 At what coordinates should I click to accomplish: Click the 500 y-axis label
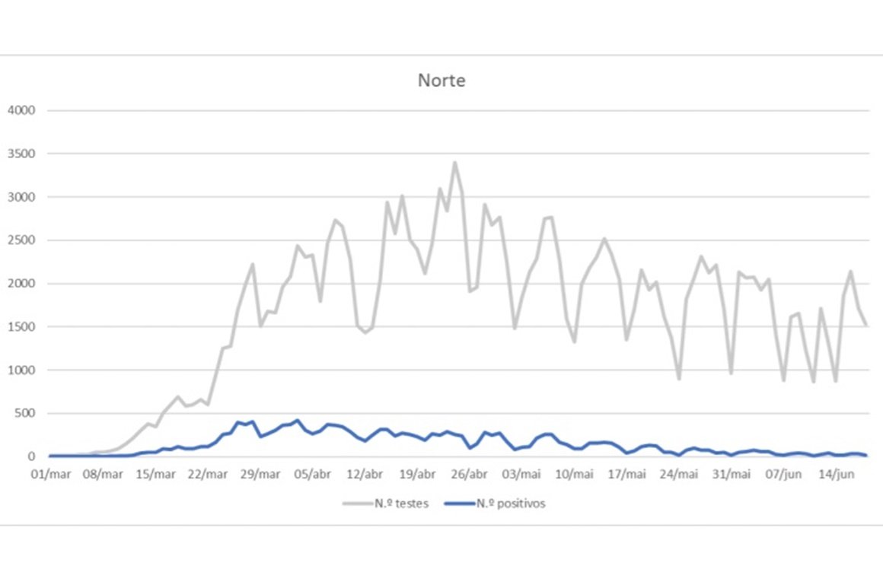pos(25,414)
